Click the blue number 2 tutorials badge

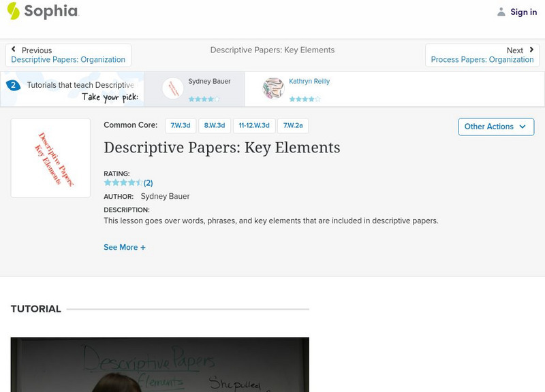13,85
